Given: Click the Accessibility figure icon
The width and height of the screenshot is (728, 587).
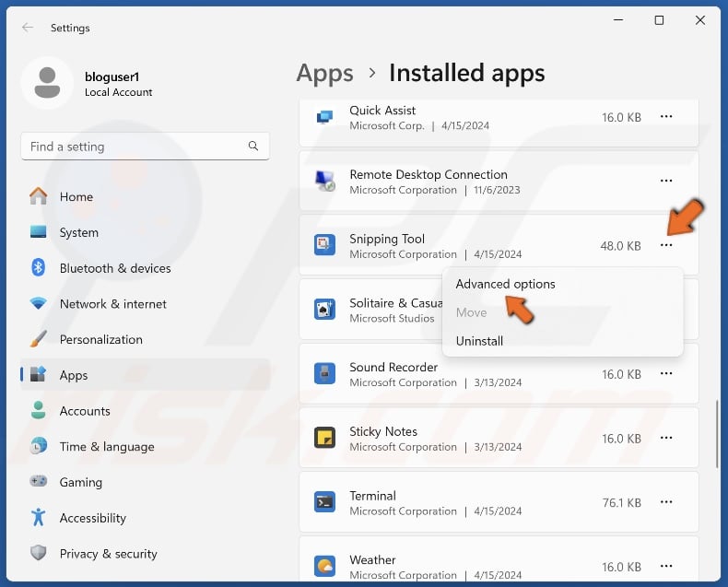Looking at the screenshot, I should (x=38, y=517).
